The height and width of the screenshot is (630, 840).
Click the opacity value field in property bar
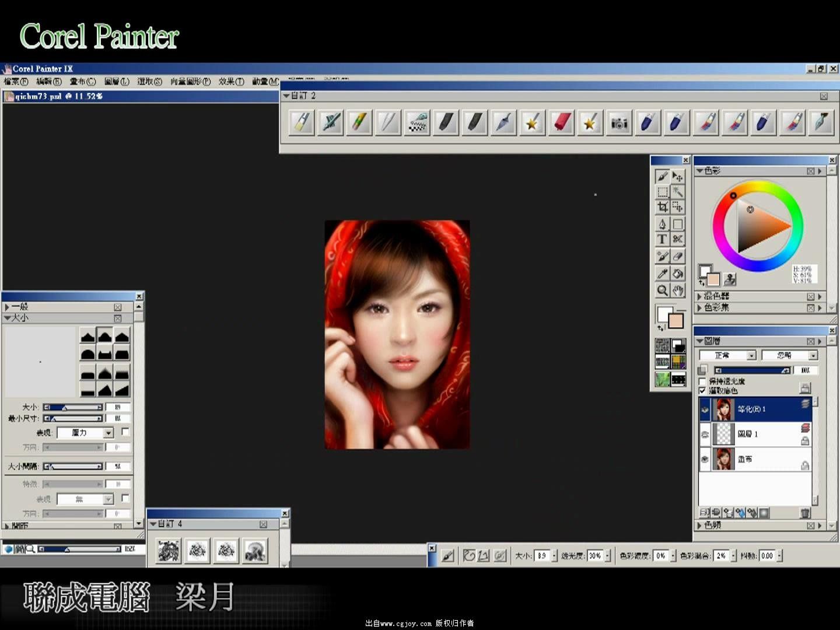594,556
